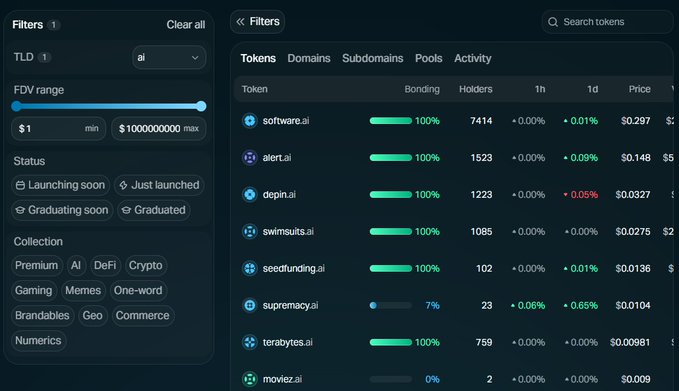Screen dimensions: 679x391
Task: Click Clear all filters
Action: coord(186,25)
